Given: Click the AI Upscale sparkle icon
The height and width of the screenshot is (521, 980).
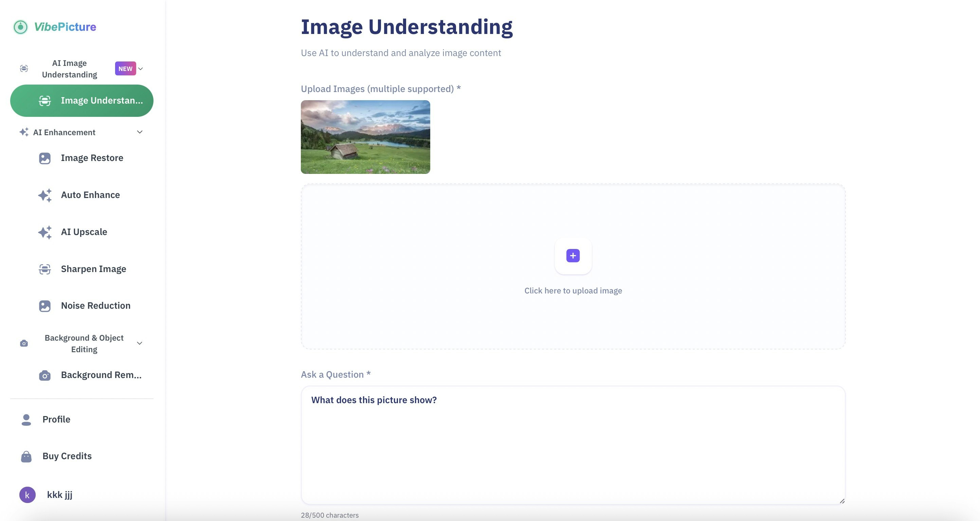Looking at the screenshot, I should pos(45,232).
